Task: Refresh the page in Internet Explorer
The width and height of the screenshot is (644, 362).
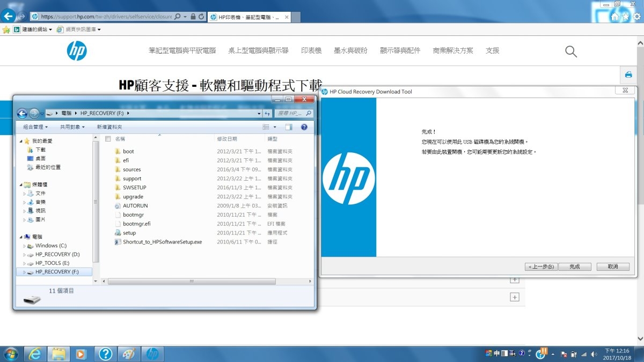Action: [201, 17]
